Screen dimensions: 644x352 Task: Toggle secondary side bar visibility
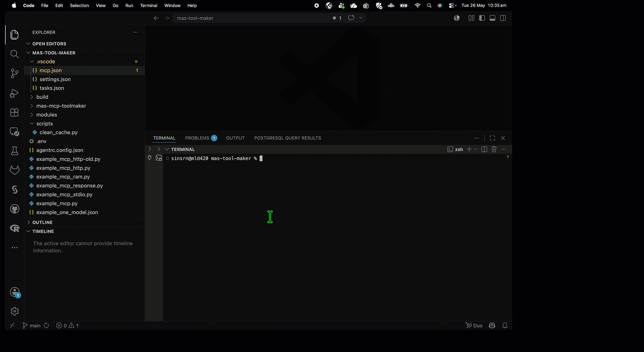[503, 18]
